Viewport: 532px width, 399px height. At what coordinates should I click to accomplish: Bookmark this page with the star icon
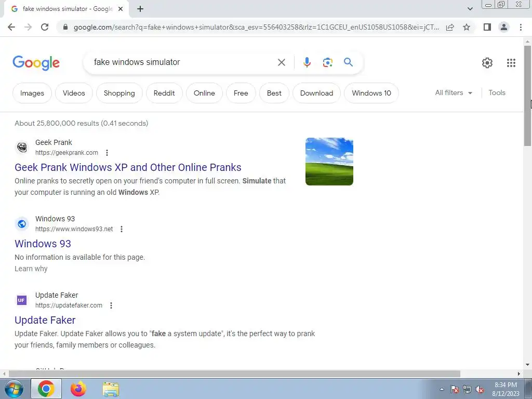(x=467, y=27)
